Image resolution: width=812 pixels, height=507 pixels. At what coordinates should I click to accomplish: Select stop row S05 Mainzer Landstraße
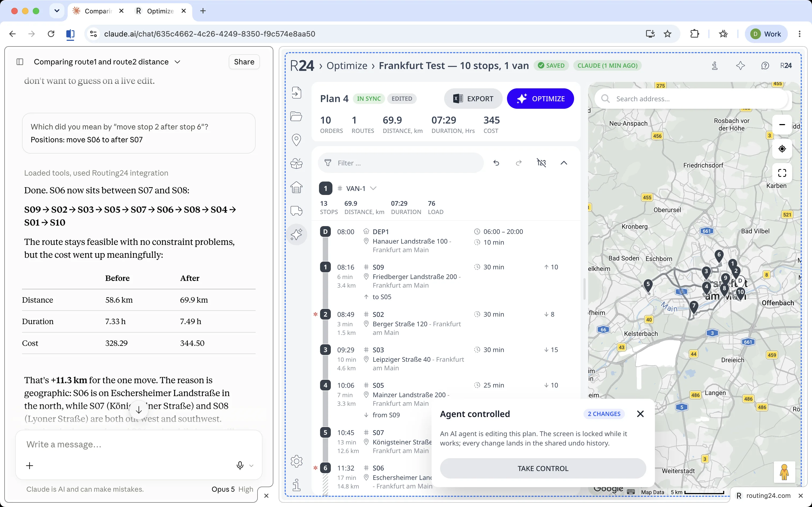point(446,400)
